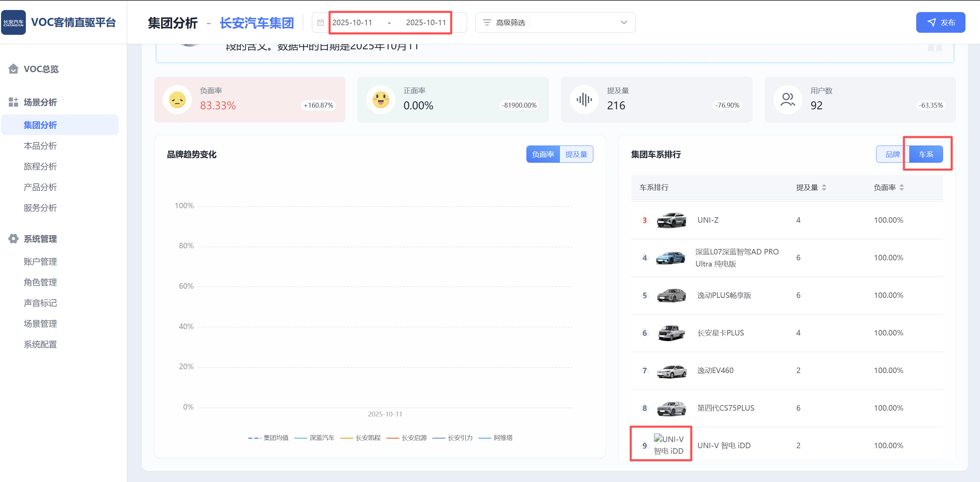980x482 pixels.
Task: Click the VOC总览 home icon
Action: (13, 69)
